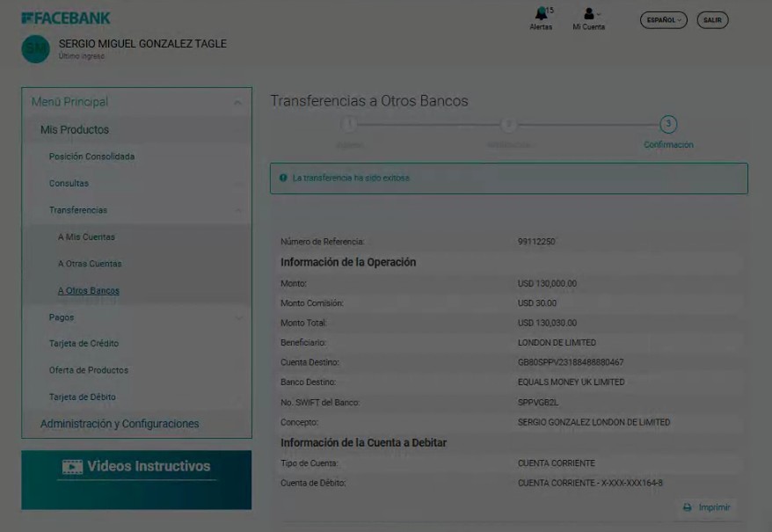Click the user avatar circle

click(x=36, y=49)
